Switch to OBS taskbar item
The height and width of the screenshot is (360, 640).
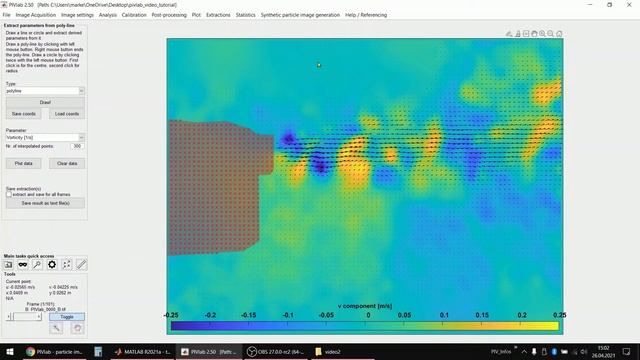tap(276, 351)
